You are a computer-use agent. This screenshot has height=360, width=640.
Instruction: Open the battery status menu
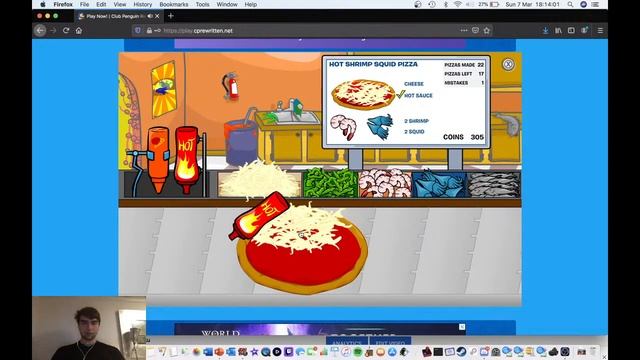489,4
